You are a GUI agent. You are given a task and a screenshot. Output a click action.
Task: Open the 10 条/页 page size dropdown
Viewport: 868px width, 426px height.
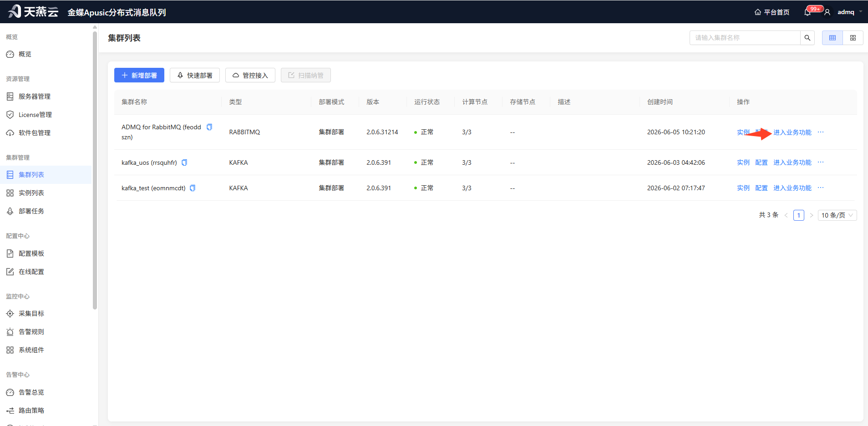(x=837, y=215)
